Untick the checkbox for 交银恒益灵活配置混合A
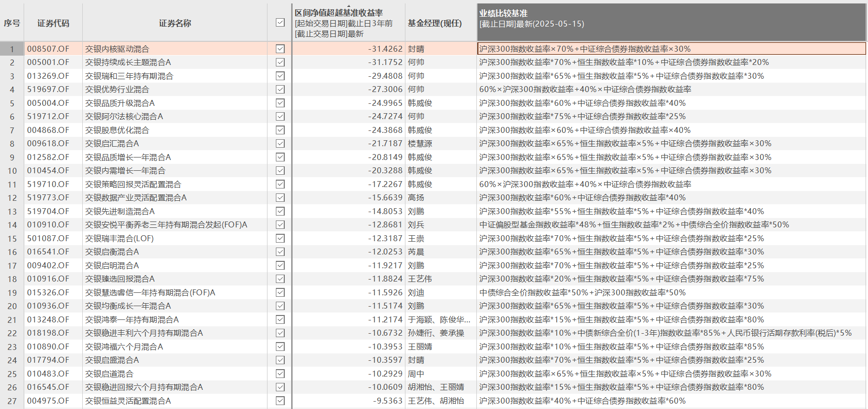The width and height of the screenshot is (868, 409). (x=280, y=401)
